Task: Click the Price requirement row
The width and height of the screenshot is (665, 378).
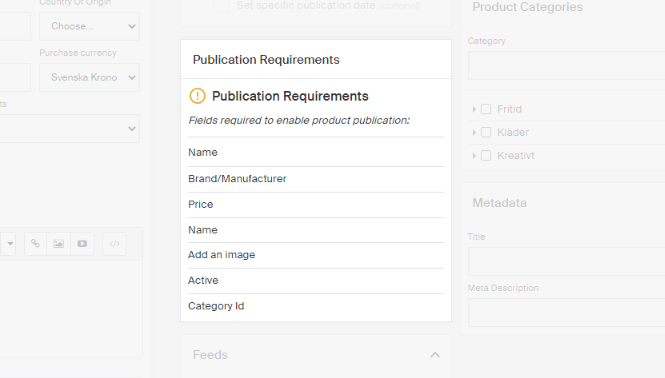Action: (316, 205)
